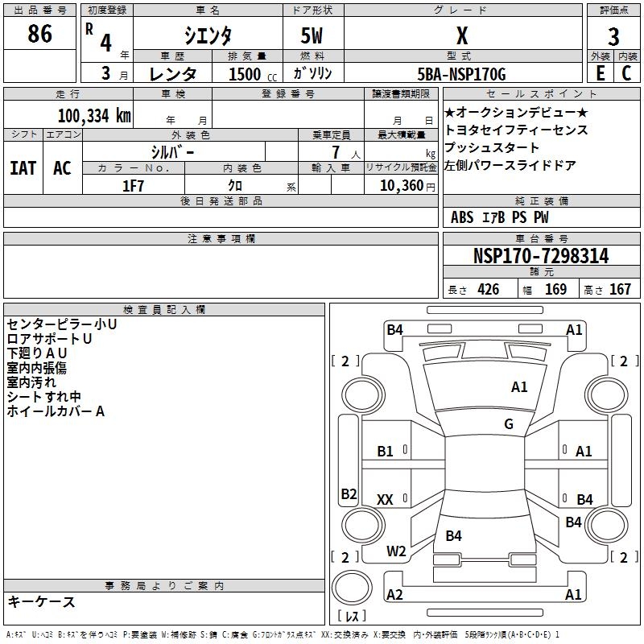Click the model code 5BA-NSP170G
This screenshot has height=644, width=644.
(x=461, y=74)
